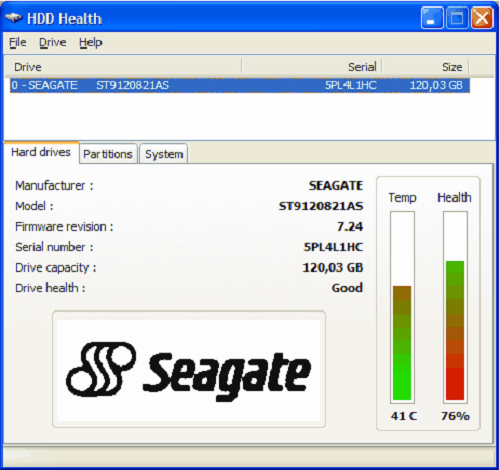The height and width of the screenshot is (470, 500).
Task: Open the Drive menu
Action: pyautogui.click(x=53, y=43)
